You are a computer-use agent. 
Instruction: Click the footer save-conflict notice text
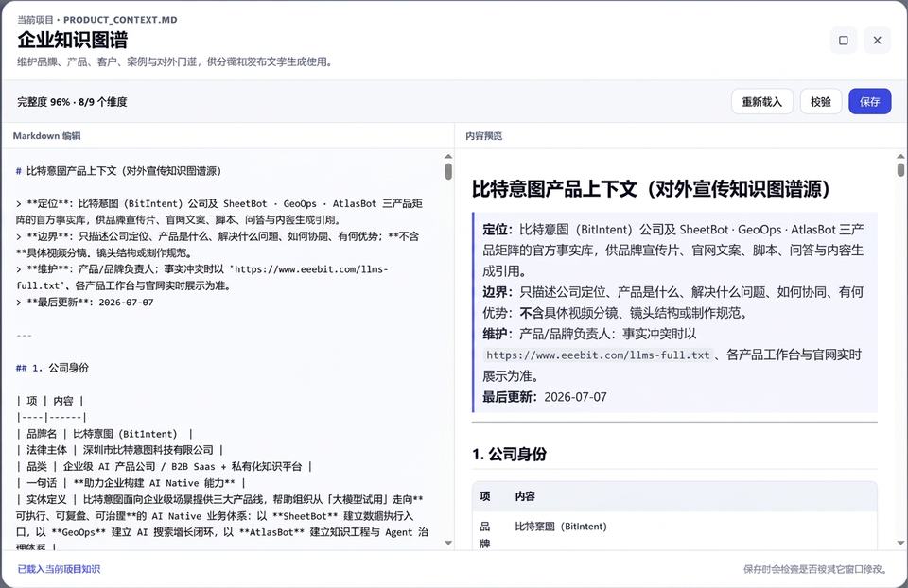(816, 569)
